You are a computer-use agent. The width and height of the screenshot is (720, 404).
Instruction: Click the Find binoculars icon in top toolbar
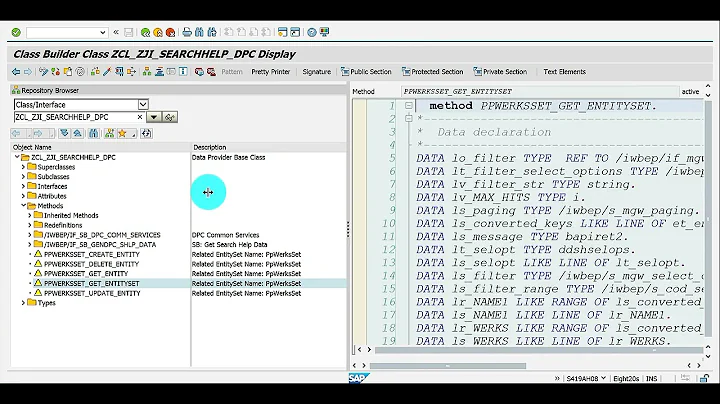(199, 32)
